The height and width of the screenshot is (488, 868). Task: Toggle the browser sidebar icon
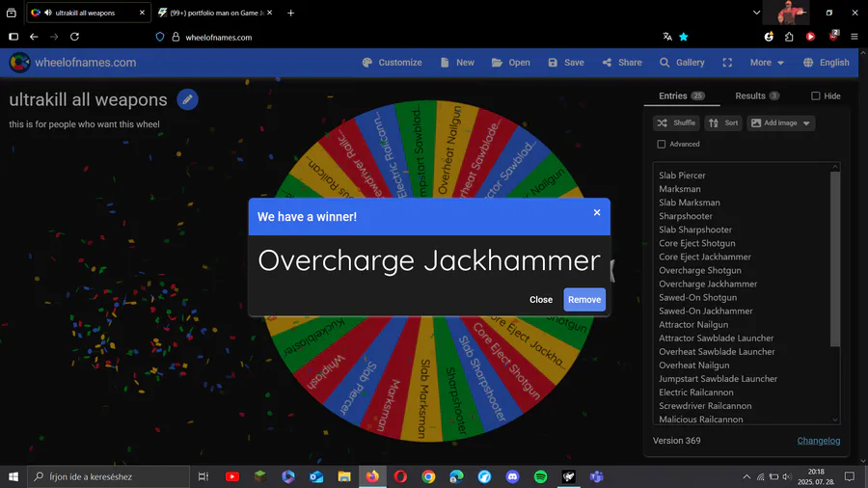coord(14,37)
